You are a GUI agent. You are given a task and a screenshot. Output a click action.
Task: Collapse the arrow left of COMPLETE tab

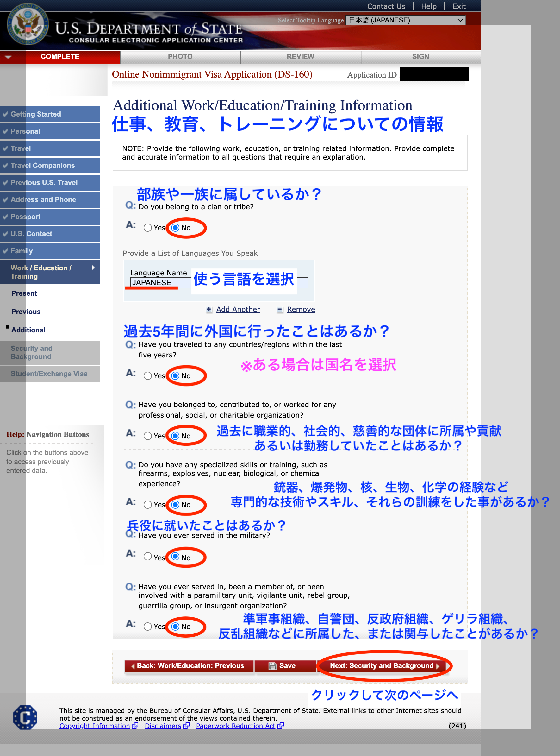[x=9, y=57]
